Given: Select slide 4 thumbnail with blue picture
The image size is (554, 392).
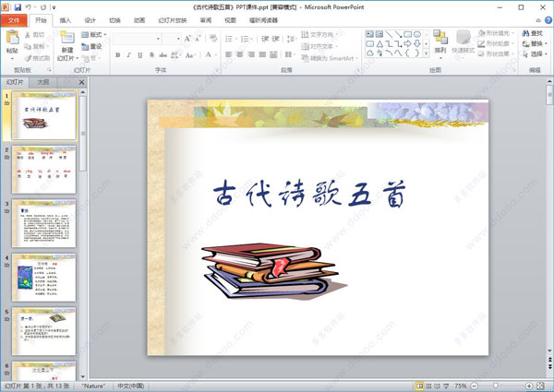Looking at the screenshot, I should tap(43, 278).
